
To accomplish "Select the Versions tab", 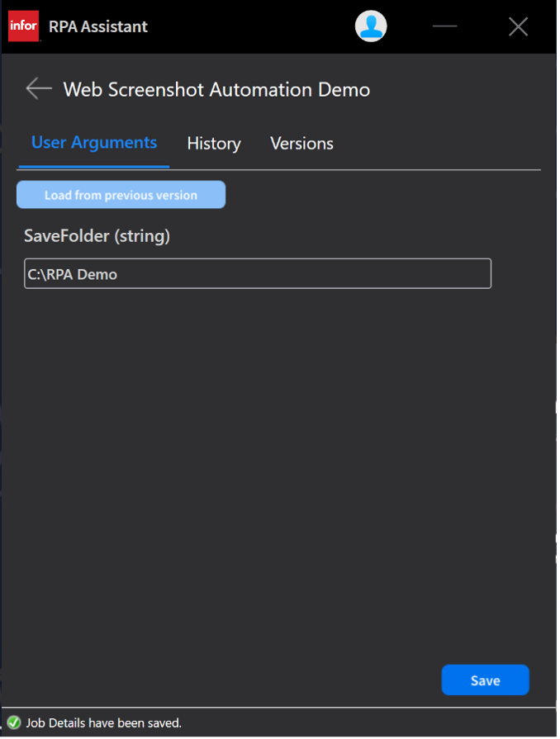I will coord(301,144).
